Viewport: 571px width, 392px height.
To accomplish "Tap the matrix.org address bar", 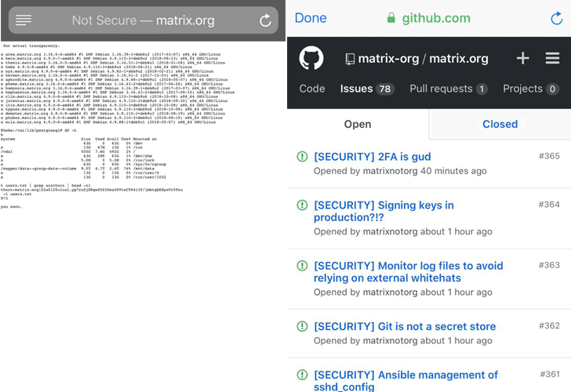I will (x=143, y=20).
